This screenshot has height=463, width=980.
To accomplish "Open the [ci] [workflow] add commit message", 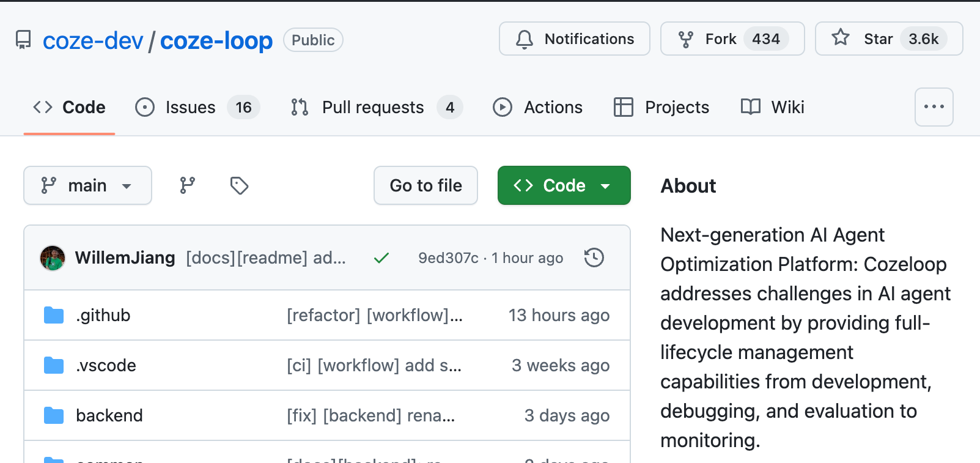I will (x=374, y=365).
